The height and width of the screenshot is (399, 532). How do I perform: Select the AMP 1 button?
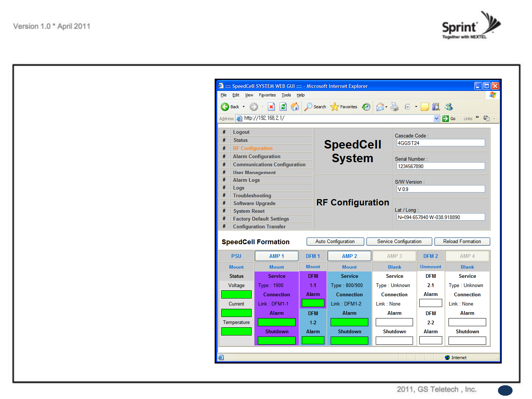click(277, 256)
